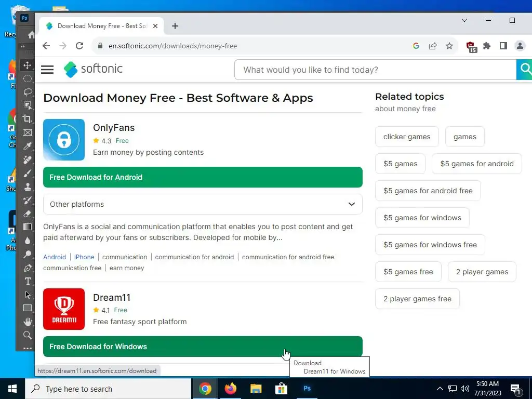This screenshot has width=532, height=399.
Task: Open the Windows Start menu
Action: coord(12,389)
